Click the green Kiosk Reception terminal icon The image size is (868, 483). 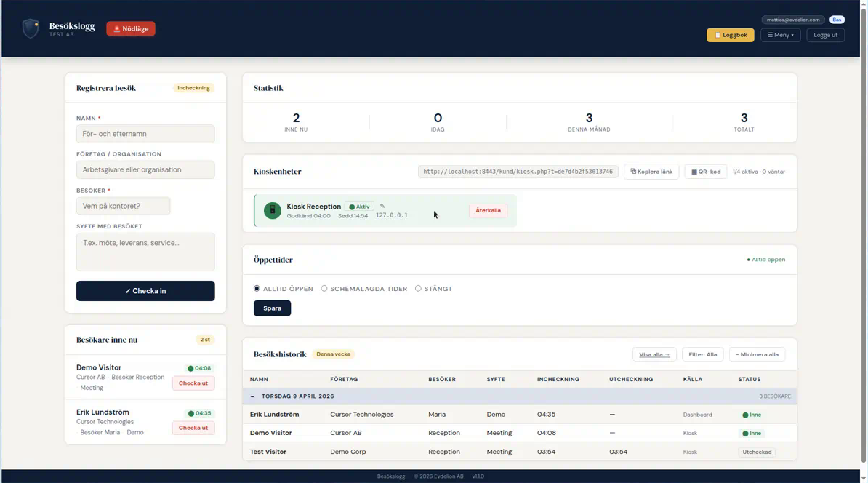272,211
